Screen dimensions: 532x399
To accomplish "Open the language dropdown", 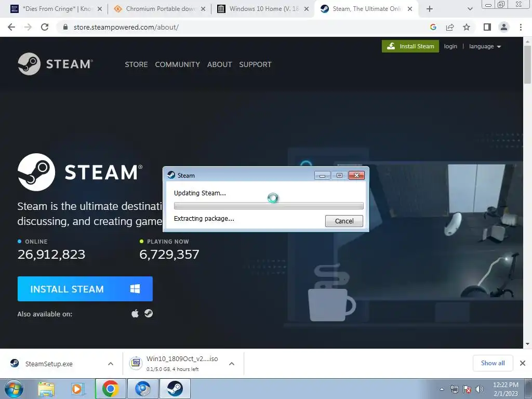I will (x=485, y=46).
